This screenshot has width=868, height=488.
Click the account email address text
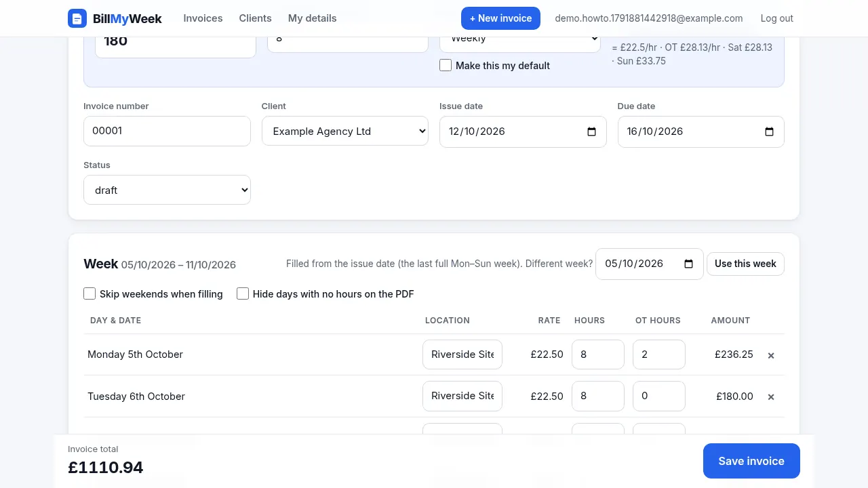pos(649,18)
